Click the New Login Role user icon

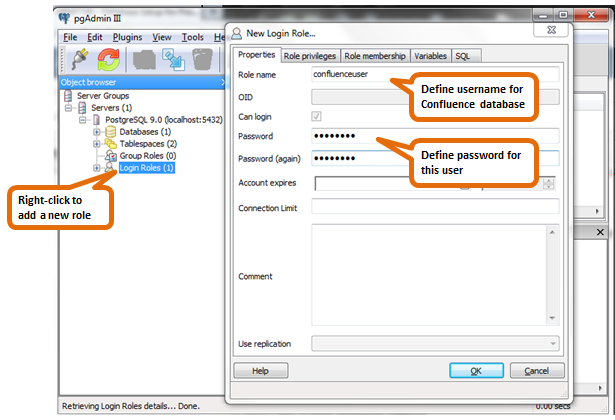237,33
